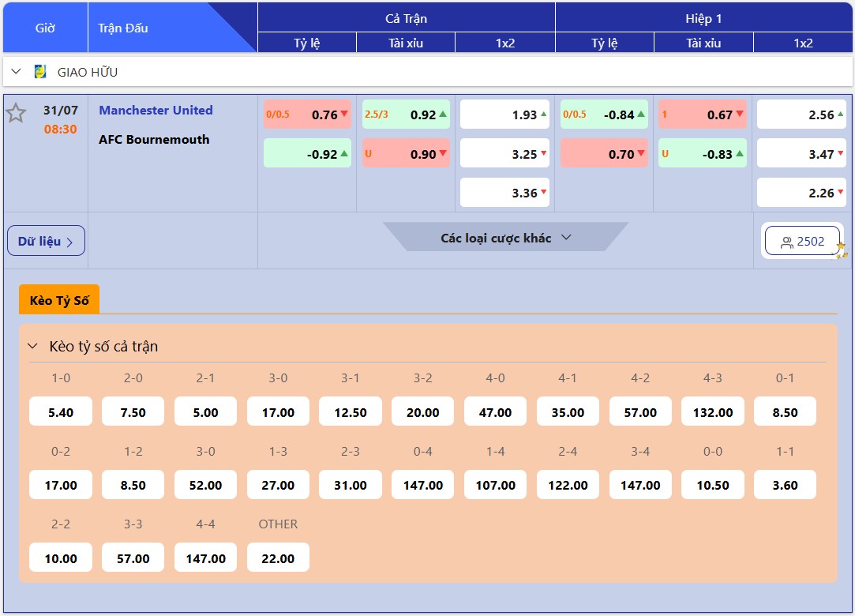The width and height of the screenshot is (855, 616).
Task: Click the Dữ liệu button
Action: coord(46,241)
